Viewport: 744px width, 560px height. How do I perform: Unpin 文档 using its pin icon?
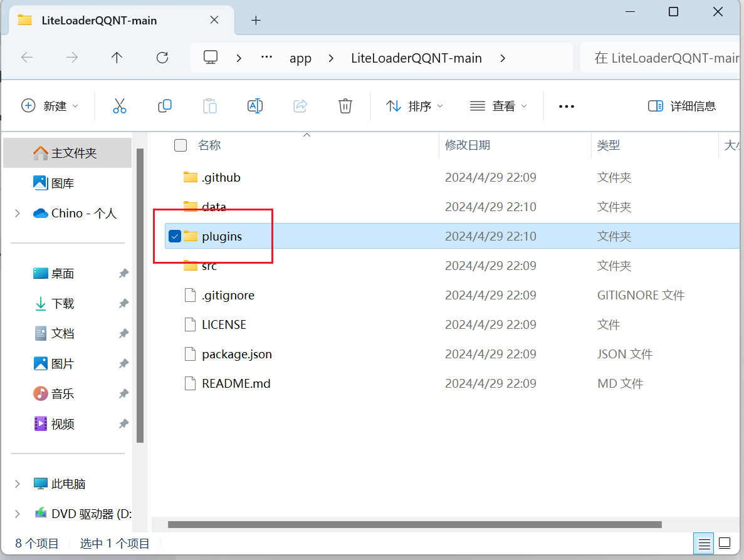[x=123, y=334]
